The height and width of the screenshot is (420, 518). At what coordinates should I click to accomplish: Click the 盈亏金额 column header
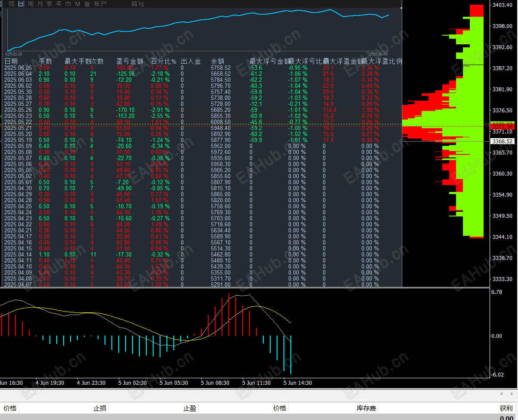pos(130,62)
